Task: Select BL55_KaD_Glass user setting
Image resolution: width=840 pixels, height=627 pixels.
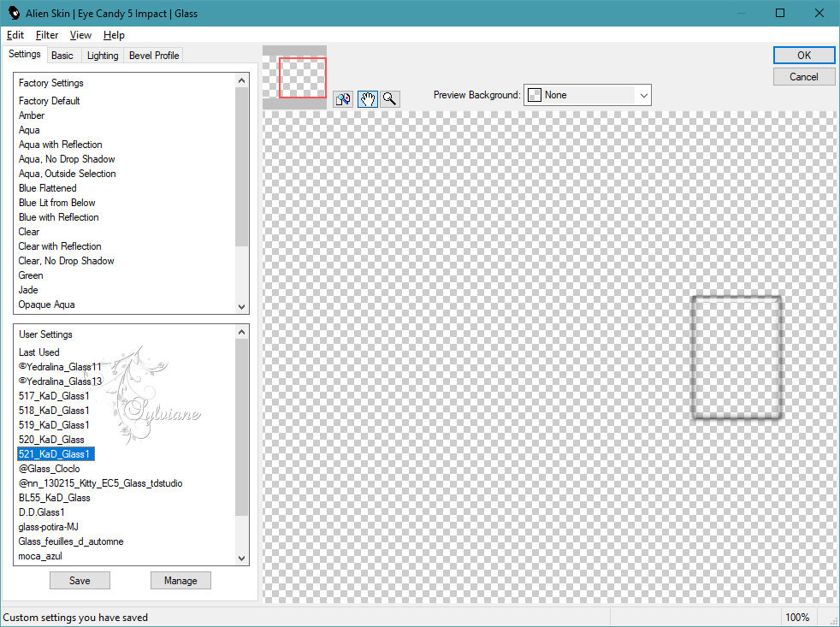Action: (x=55, y=497)
